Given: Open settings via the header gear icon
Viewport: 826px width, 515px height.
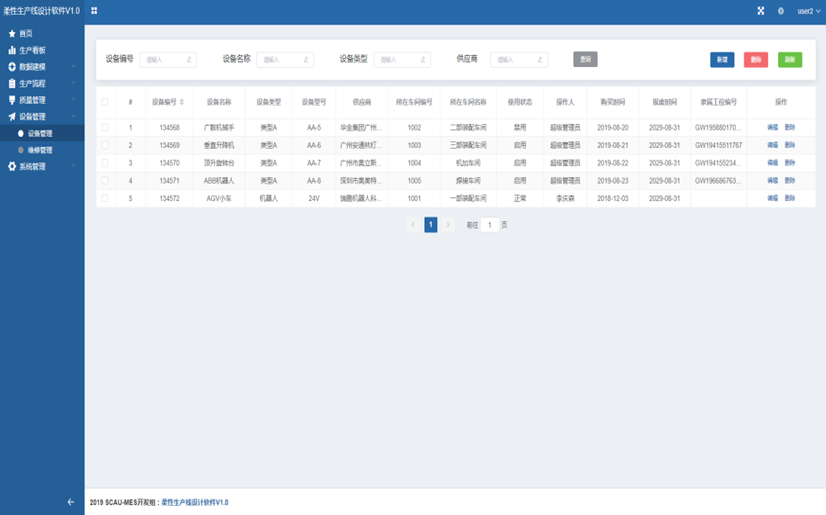Looking at the screenshot, I should click(781, 11).
